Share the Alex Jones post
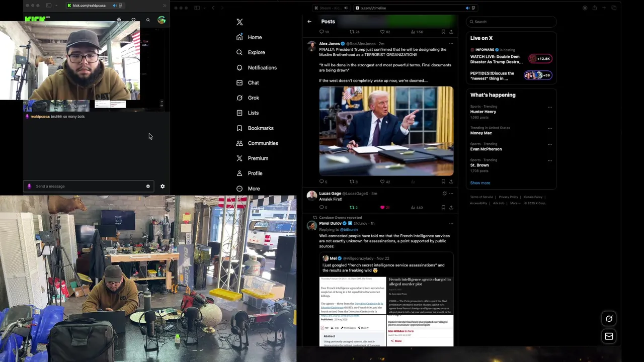This screenshot has width=644, height=362. point(451,182)
